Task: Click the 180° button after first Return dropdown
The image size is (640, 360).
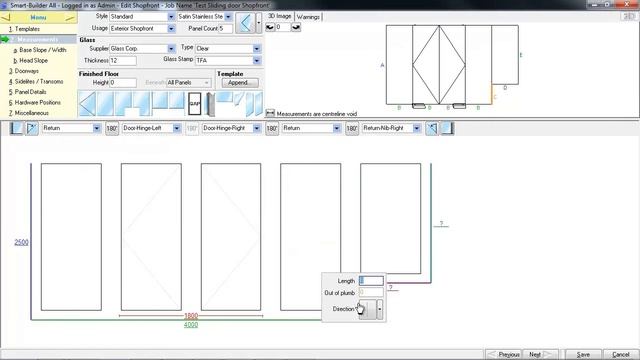Action: [x=112, y=128]
